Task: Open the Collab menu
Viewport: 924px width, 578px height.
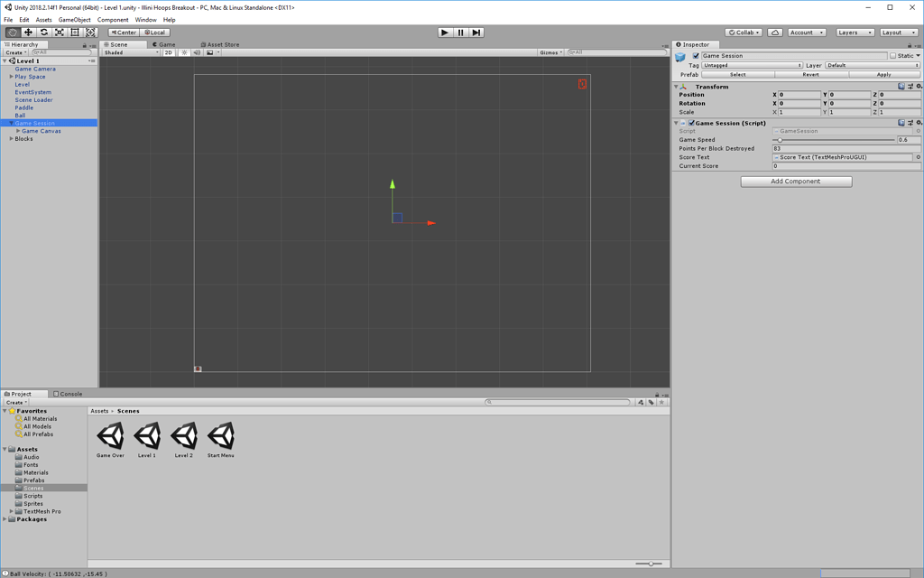Action: 742,32
